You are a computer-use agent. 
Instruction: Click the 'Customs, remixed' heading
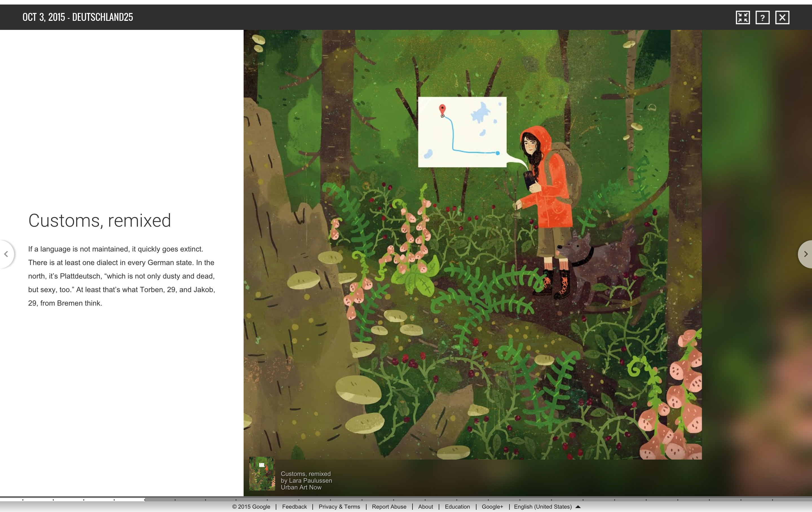(x=100, y=220)
